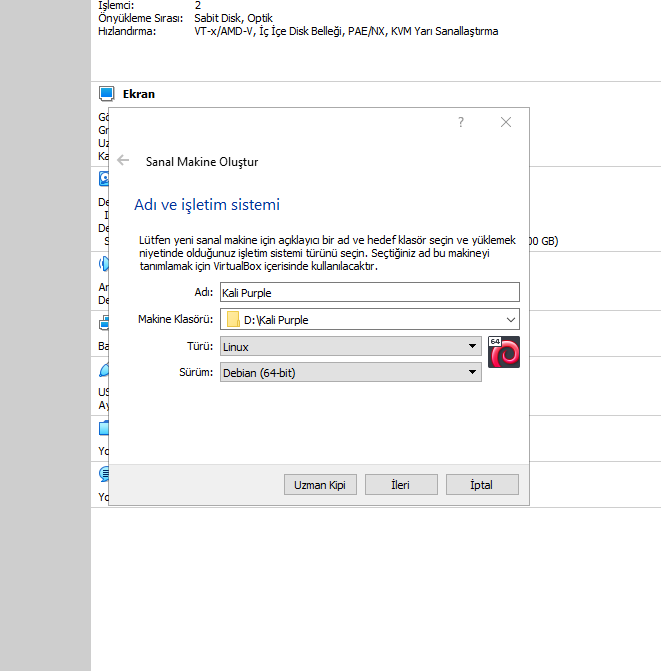Click the Hızlandırma value text line
This screenshot has height=671, width=661.
coord(346,31)
